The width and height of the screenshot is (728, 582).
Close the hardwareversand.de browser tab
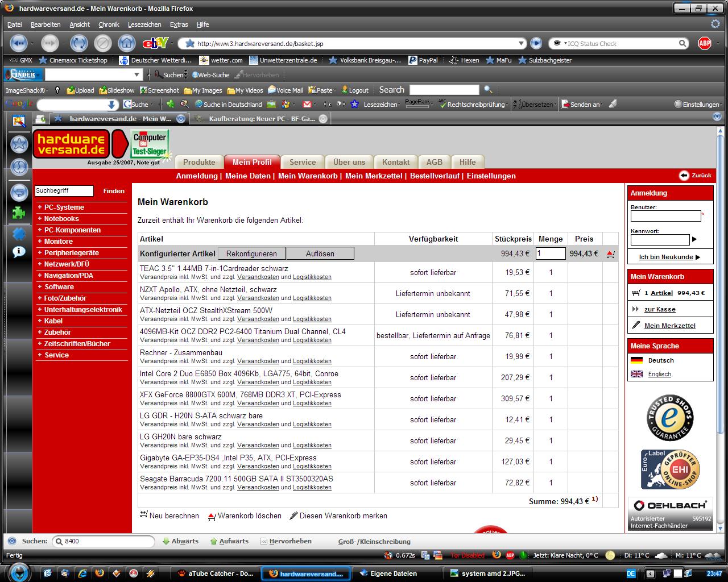(181, 119)
